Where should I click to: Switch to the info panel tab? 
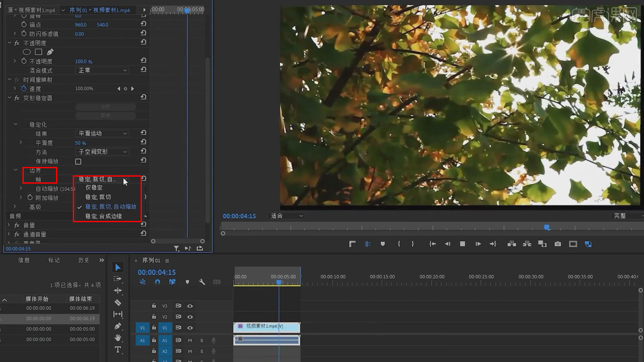24,260
